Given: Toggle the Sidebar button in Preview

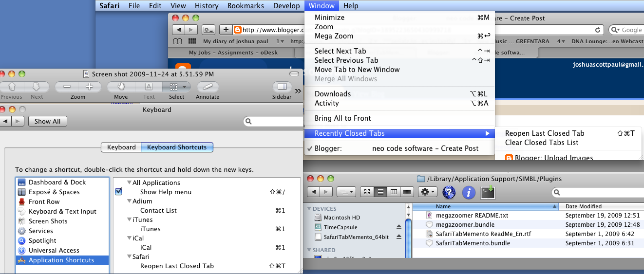Looking at the screenshot, I should coord(282,87).
